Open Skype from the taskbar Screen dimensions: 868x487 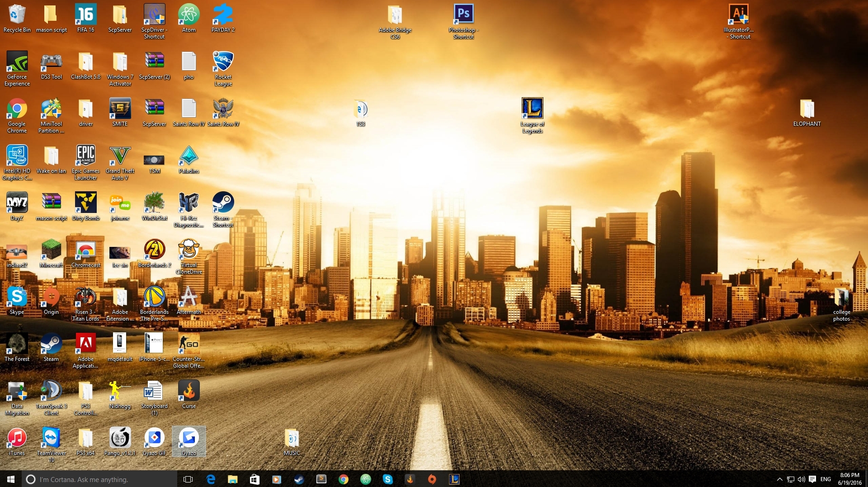point(387,479)
